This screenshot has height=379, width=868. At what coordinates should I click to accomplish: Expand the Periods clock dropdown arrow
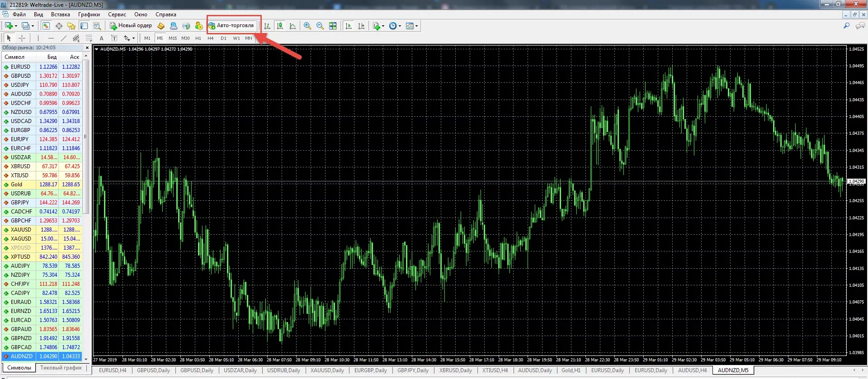(400, 26)
